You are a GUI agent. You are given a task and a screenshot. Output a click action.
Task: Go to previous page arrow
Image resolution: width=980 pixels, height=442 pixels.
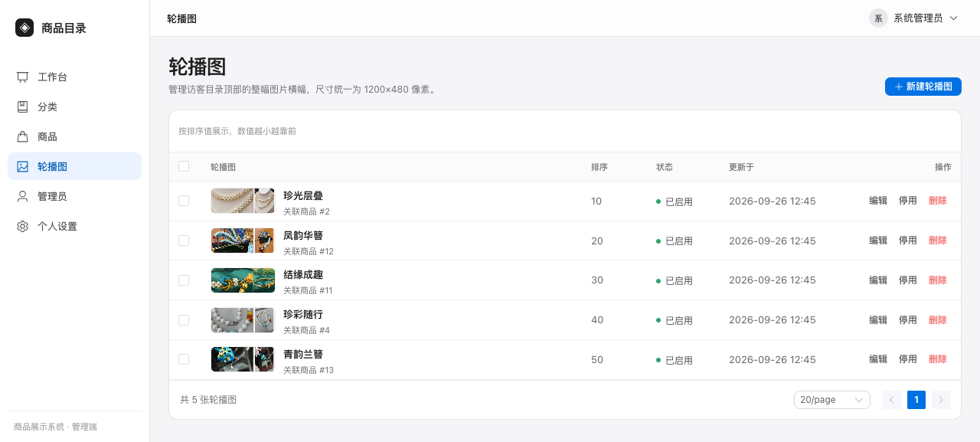click(892, 400)
